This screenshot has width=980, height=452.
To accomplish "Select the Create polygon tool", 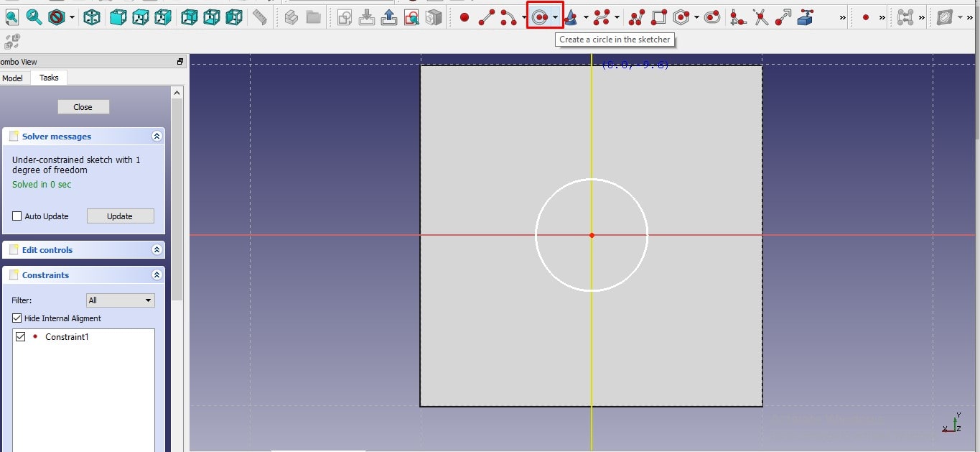I will (681, 17).
